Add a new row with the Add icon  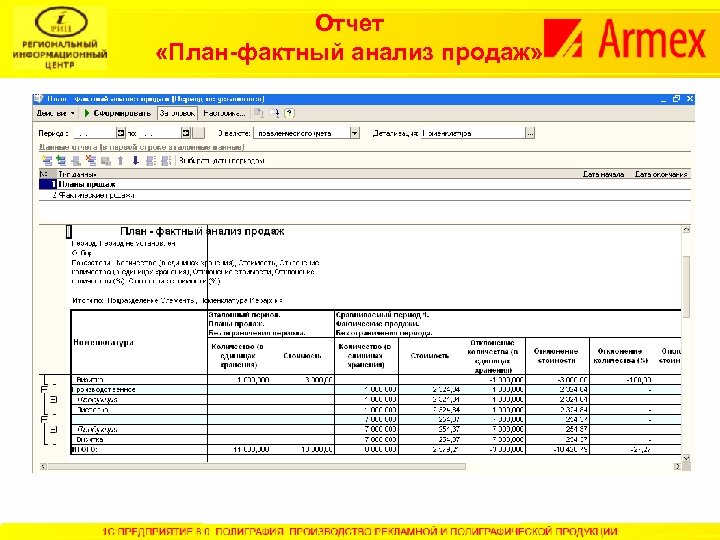tap(46, 161)
